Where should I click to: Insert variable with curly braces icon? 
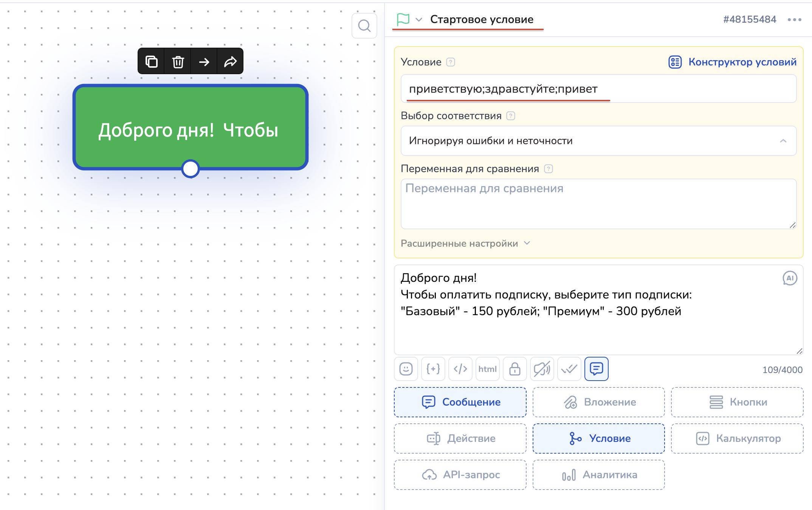[433, 369]
